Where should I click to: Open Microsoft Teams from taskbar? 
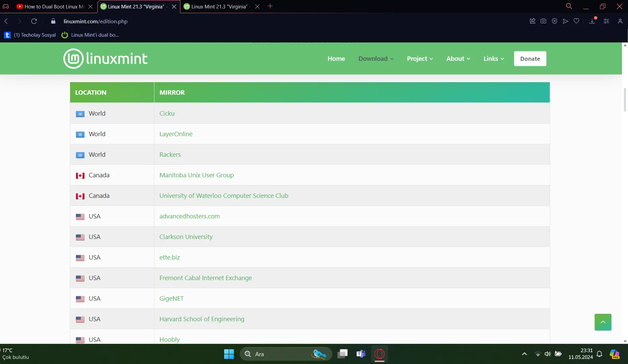[x=361, y=354]
